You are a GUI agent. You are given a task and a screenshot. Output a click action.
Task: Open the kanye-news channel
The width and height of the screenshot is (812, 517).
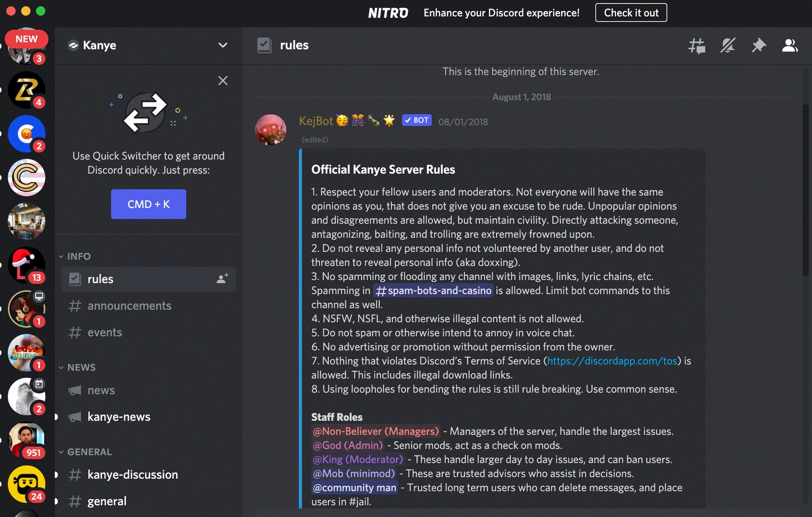[x=148, y=417]
